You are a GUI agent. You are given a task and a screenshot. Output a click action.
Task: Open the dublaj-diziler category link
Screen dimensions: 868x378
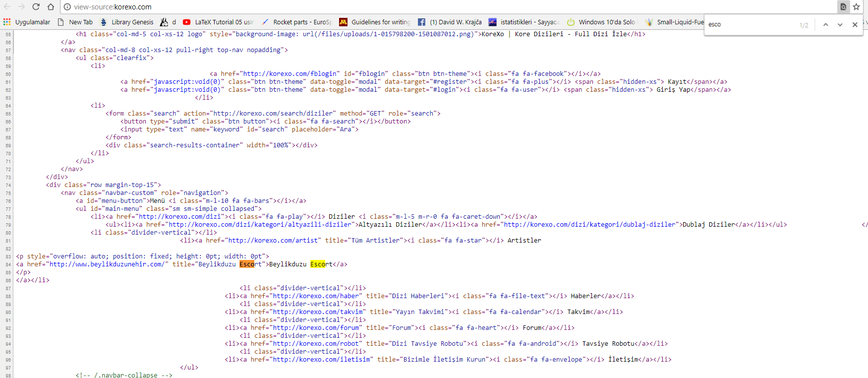[x=589, y=224]
